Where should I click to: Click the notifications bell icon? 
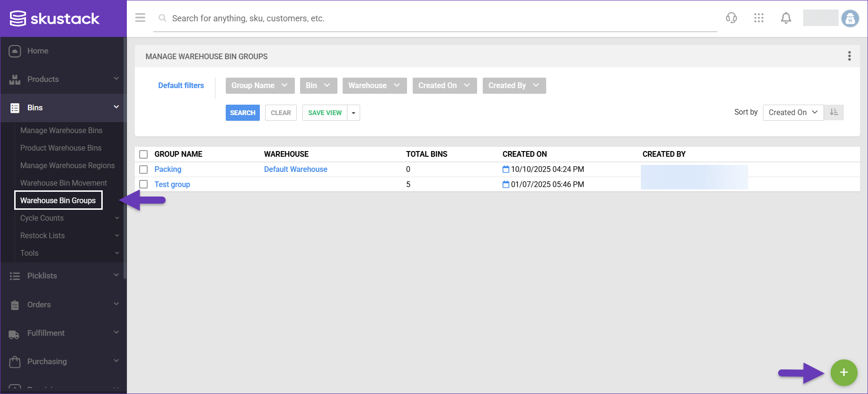pos(786,18)
